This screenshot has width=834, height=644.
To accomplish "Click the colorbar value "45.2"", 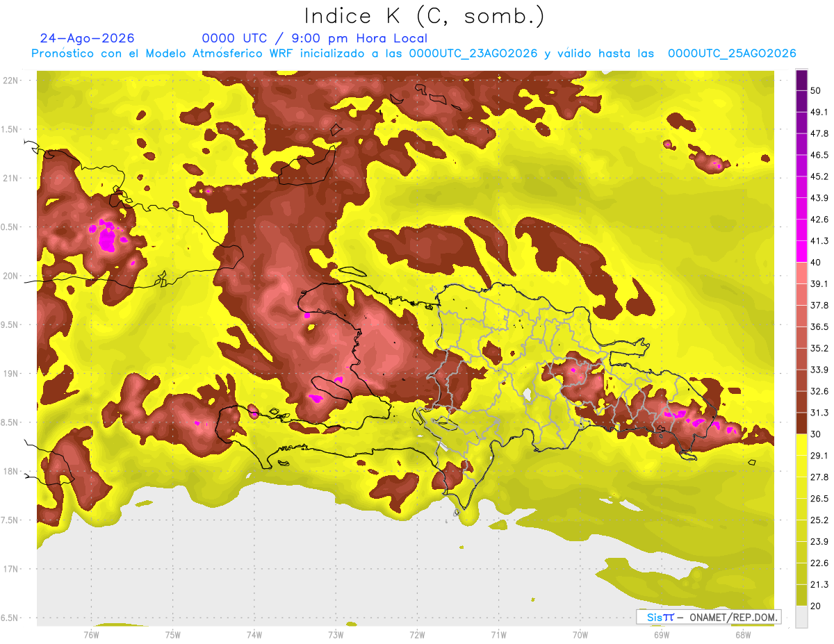I will tap(819, 176).
